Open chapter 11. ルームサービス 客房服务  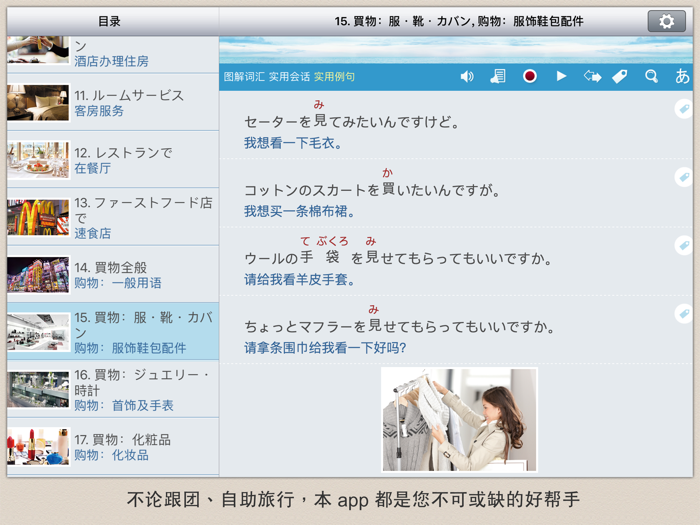pyautogui.click(x=113, y=103)
